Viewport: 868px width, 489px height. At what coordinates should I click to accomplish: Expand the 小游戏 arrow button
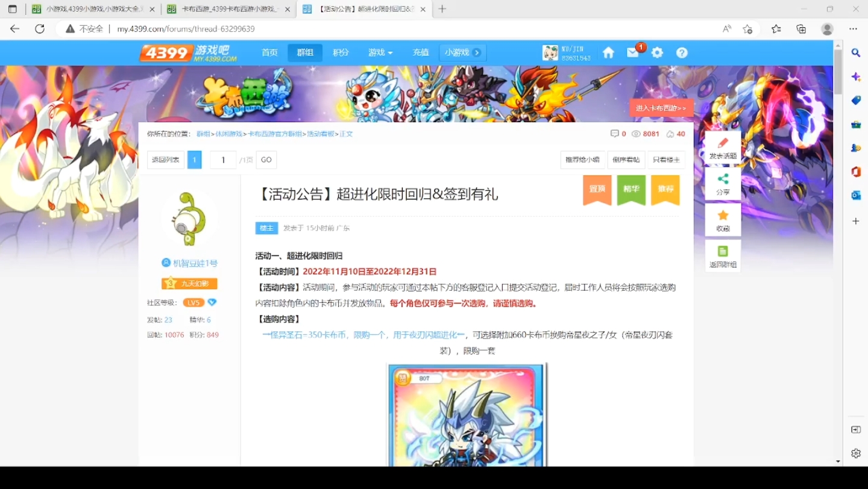[477, 53]
